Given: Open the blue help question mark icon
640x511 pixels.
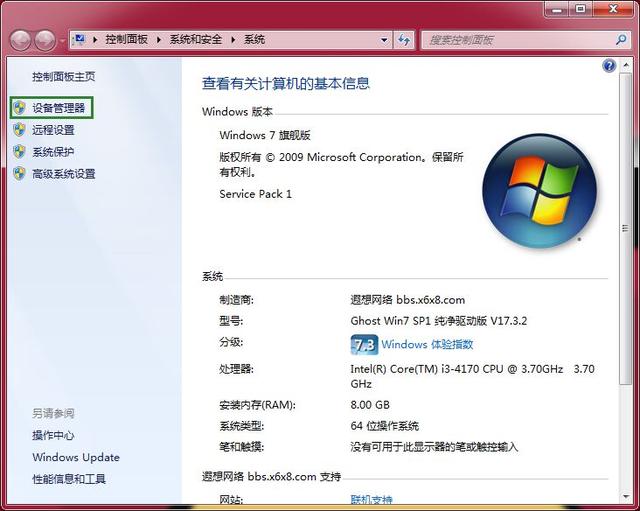Looking at the screenshot, I should [x=609, y=66].
